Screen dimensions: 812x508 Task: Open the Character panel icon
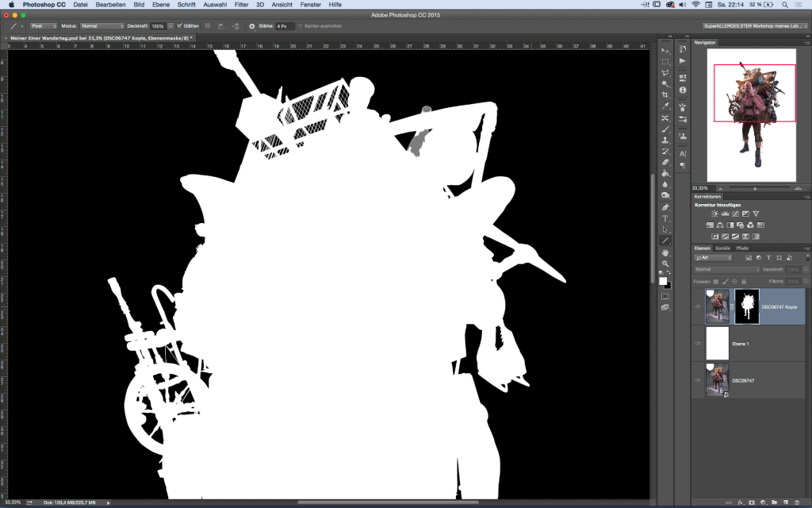click(683, 154)
